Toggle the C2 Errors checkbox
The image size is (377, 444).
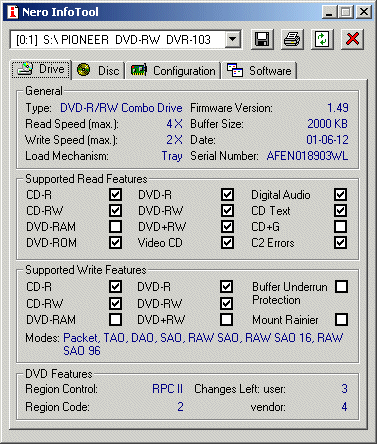(x=340, y=243)
